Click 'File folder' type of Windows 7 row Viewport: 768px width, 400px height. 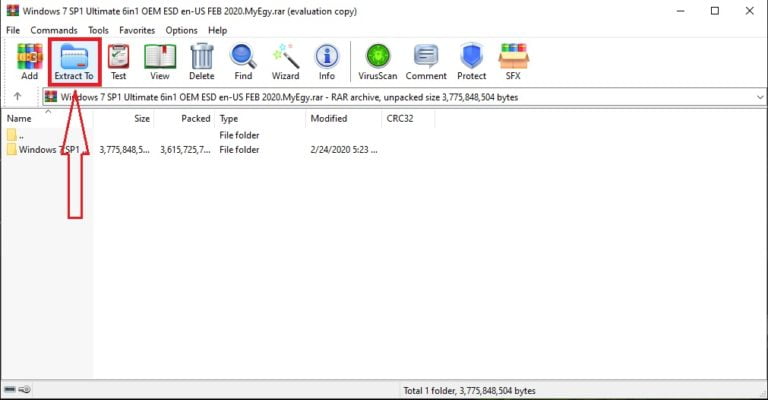(239, 150)
